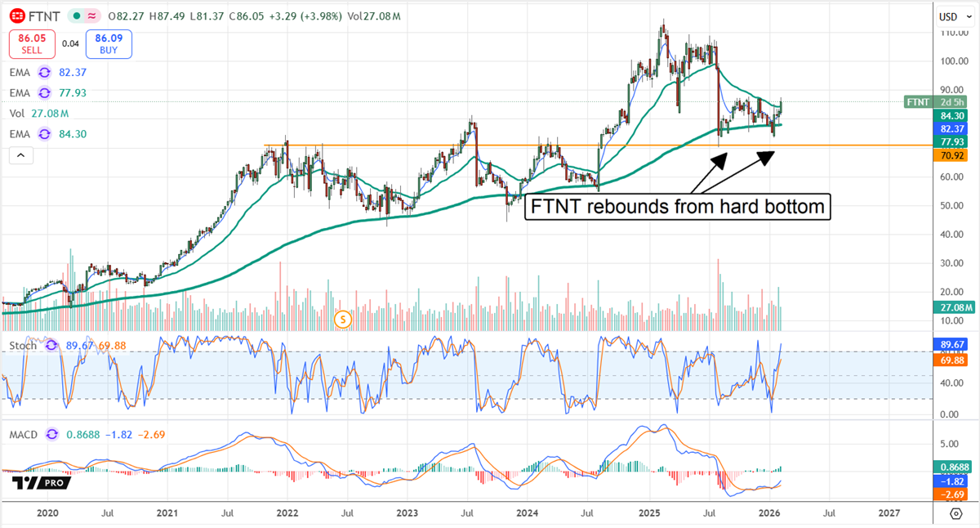Click the Stoch indicator refresh icon
This screenshot has width=980, height=528.
click(x=50, y=346)
